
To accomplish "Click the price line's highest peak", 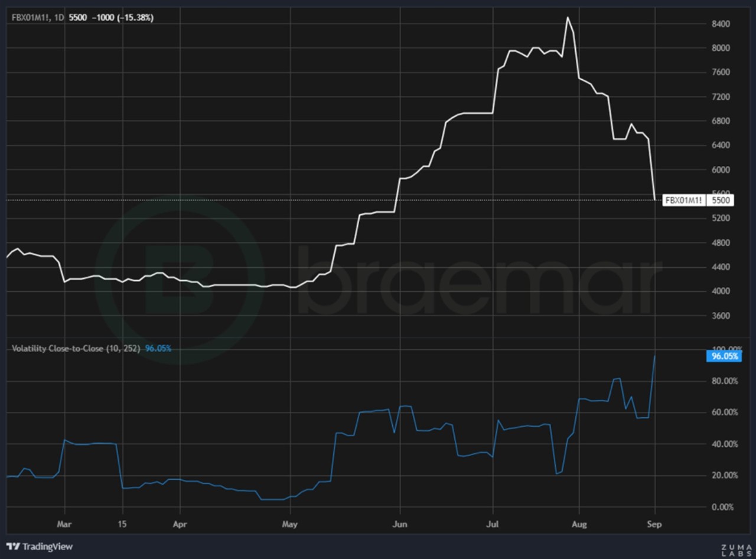I will [568, 17].
